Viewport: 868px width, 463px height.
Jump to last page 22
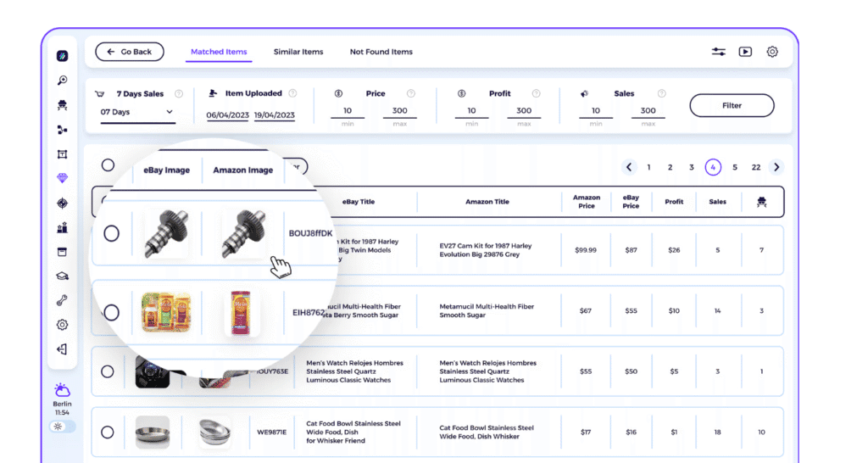[x=755, y=167]
